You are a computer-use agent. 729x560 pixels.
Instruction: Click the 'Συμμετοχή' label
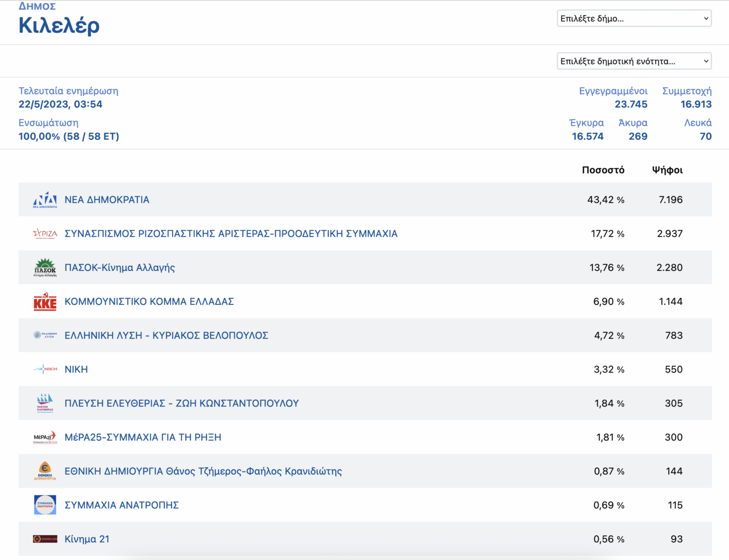[x=687, y=91]
